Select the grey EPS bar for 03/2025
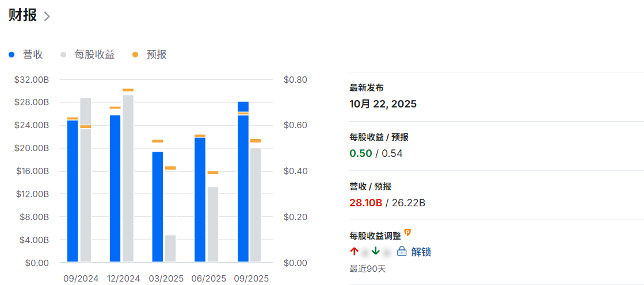 tap(170, 248)
